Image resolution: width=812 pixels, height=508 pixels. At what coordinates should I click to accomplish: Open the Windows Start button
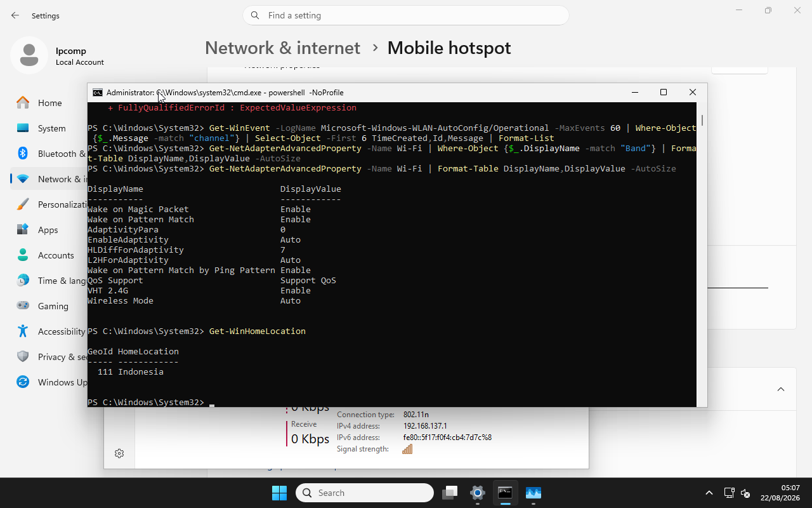coord(279,493)
